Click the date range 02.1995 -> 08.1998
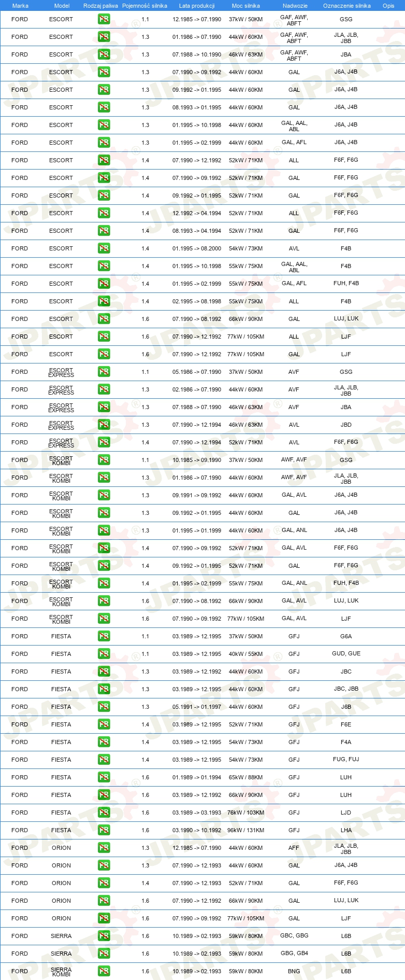The width and height of the screenshot is (405, 980). [197, 301]
